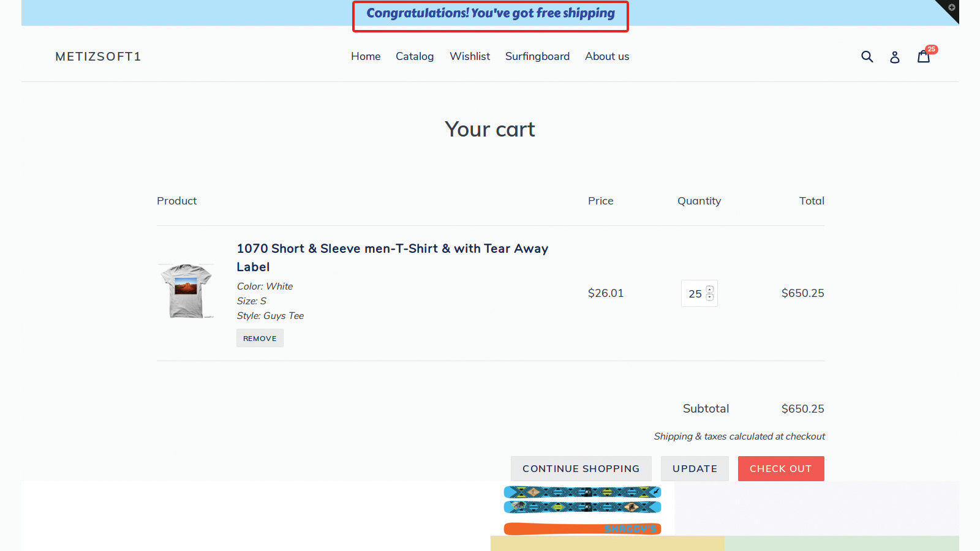The height and width of the screenshot is (551, 980).
Task: Open the cart badge showing 25
Action: click(x=931, y=49)
